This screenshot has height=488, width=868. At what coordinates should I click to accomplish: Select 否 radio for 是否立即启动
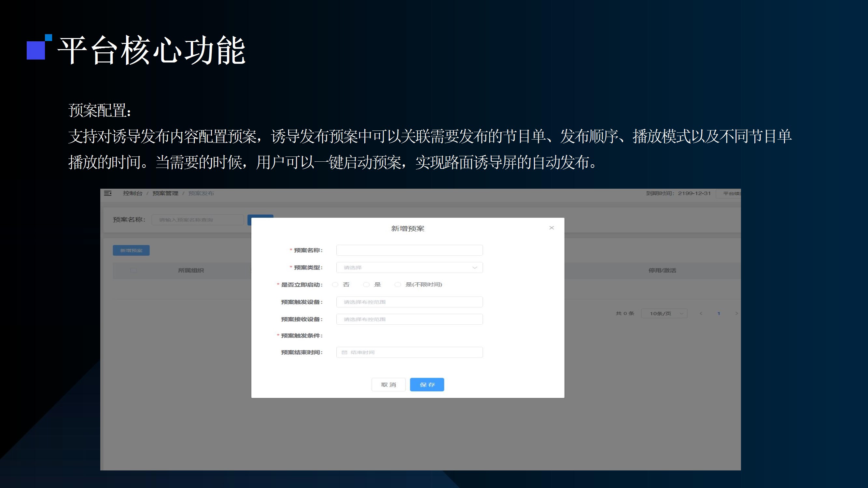[x=335, y=285]
